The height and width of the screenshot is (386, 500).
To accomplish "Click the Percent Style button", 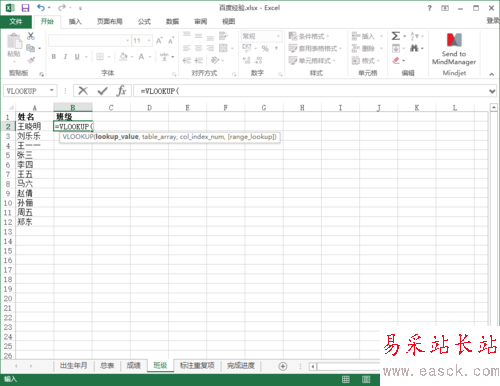I will click(x=265, y=49).
